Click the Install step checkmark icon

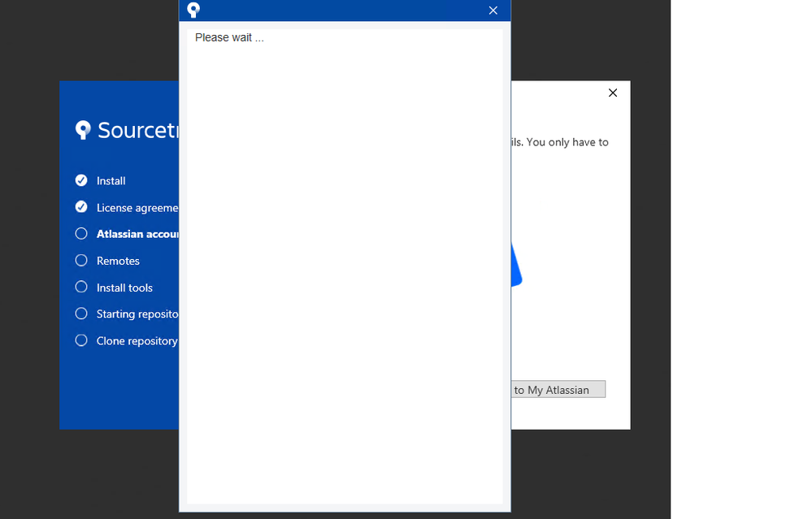[x=81, y=180]
